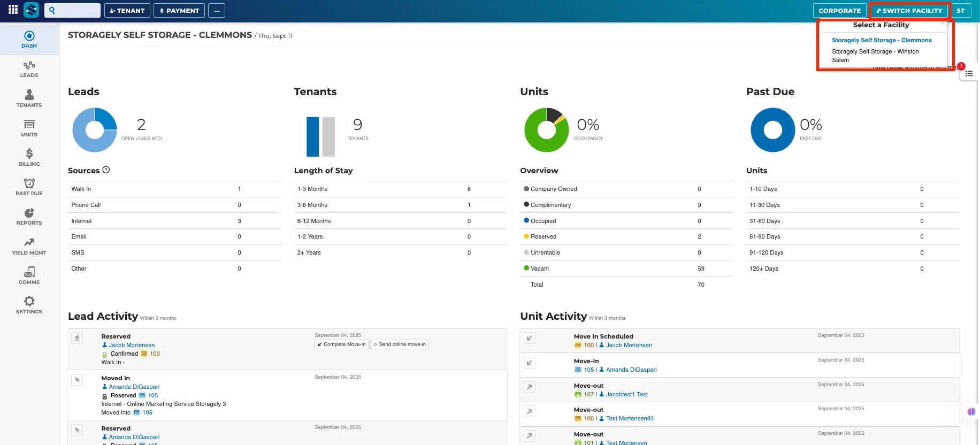Screen dimensions: 980x445
Task: Go to Billing in the sidebar
Action: click(29, 158)
